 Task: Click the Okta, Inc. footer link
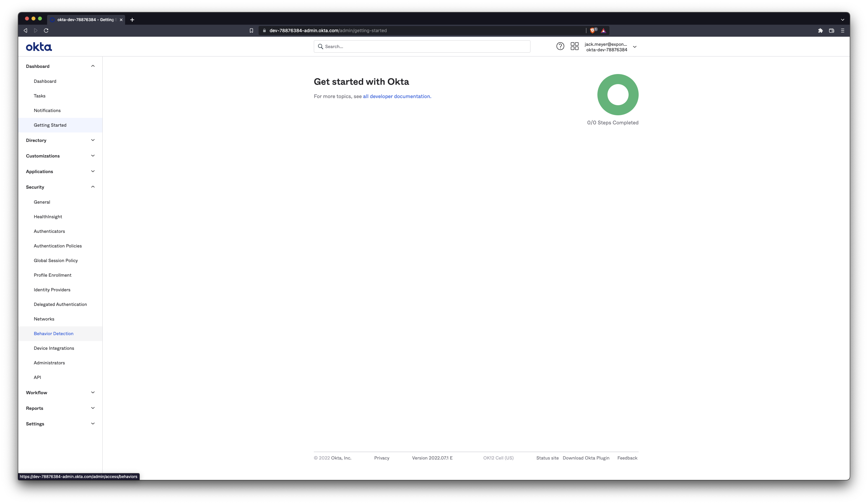341,458
